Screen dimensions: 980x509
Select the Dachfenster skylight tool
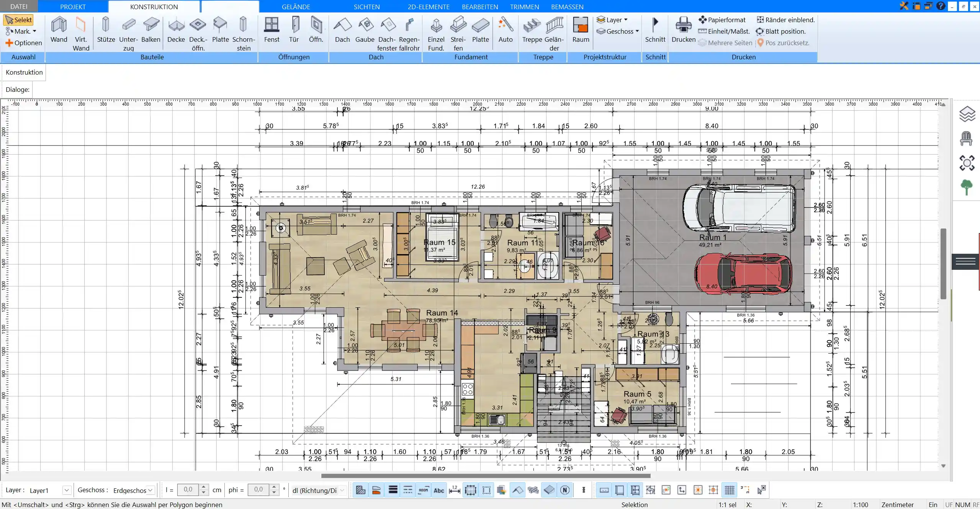pos(387,34)
